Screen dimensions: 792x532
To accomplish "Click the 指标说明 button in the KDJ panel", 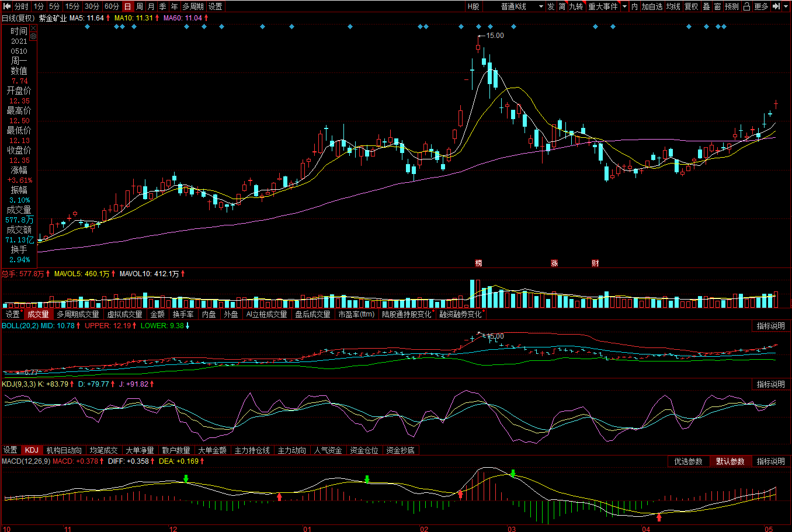I will pyautogui.click(x=771, y=384).
